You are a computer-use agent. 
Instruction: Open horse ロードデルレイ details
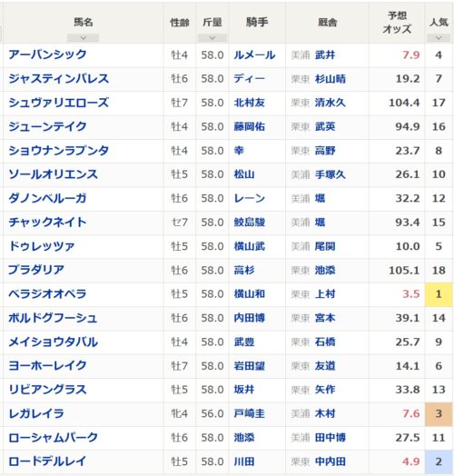(47, 461)
